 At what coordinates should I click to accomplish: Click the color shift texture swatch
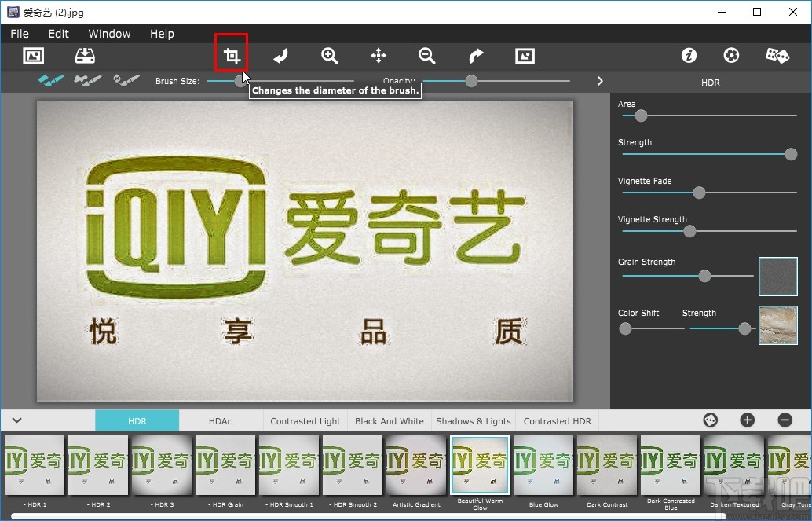coord(777,325)
